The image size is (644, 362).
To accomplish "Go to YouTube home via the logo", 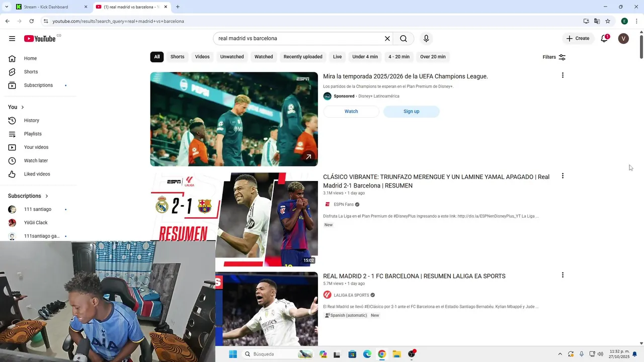I will (x=40, y=39).
